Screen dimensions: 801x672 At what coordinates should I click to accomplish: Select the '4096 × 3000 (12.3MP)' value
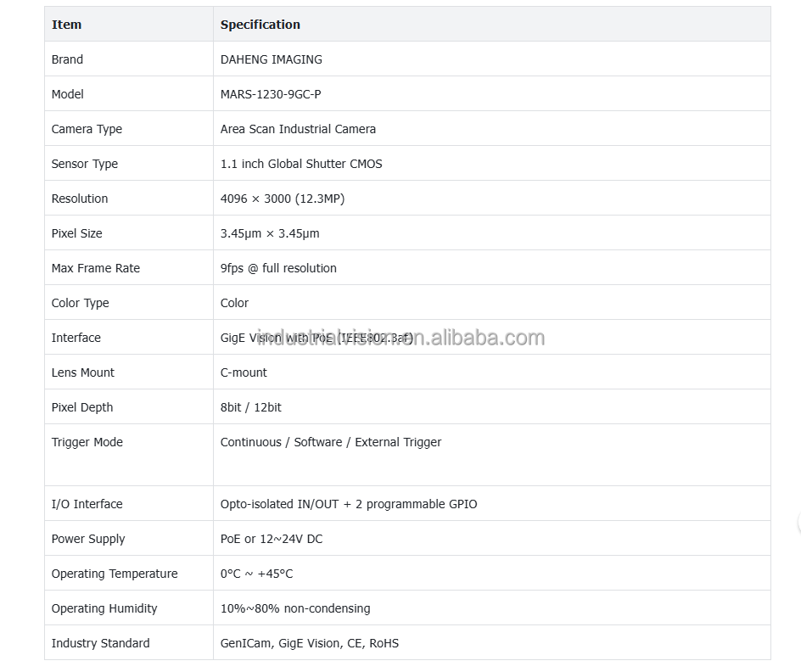pos(283,199)
